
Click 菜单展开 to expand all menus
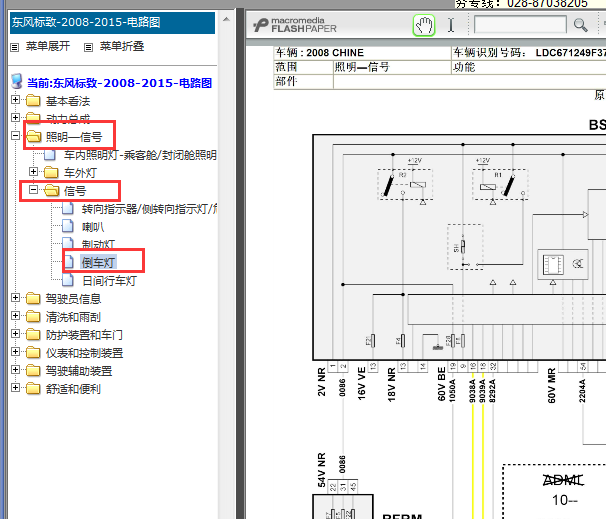[48, 46]
